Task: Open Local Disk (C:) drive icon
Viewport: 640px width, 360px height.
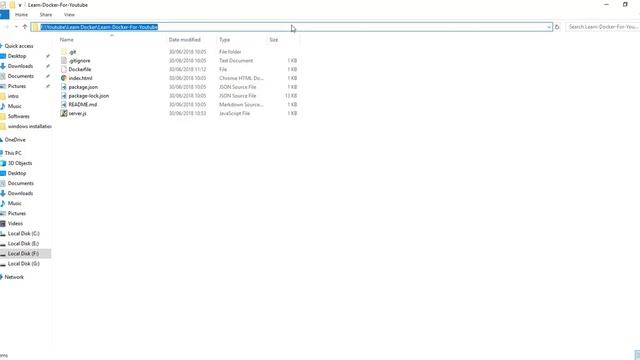Action: click(3, 233)
